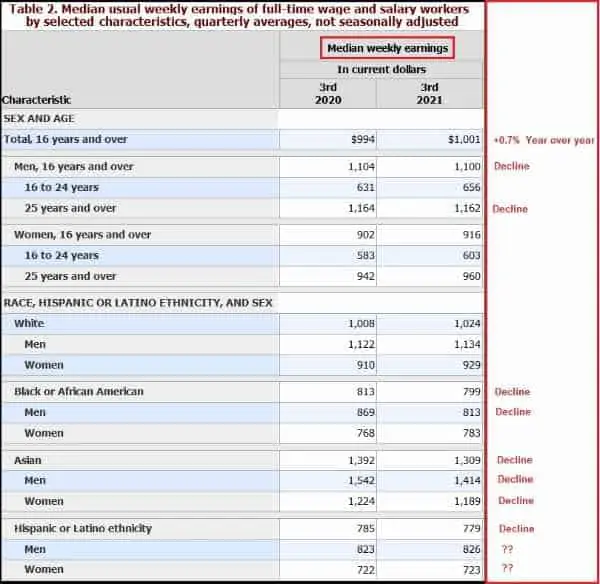Image resolution: width=600 pixels, height=584 pixels.
Task: Click the 'Median weekly earnings' header
Action: (387, 48)
